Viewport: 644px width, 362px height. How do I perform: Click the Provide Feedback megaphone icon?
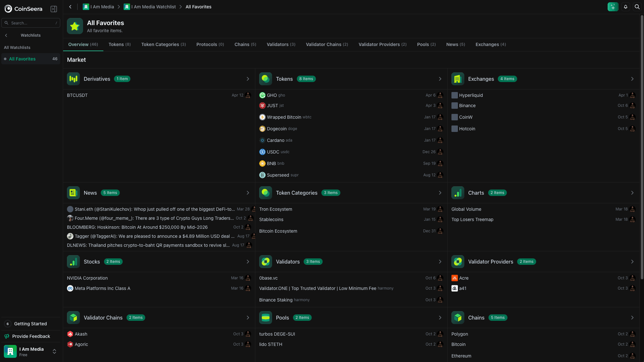pyautogui.click(x=7, y=336)
